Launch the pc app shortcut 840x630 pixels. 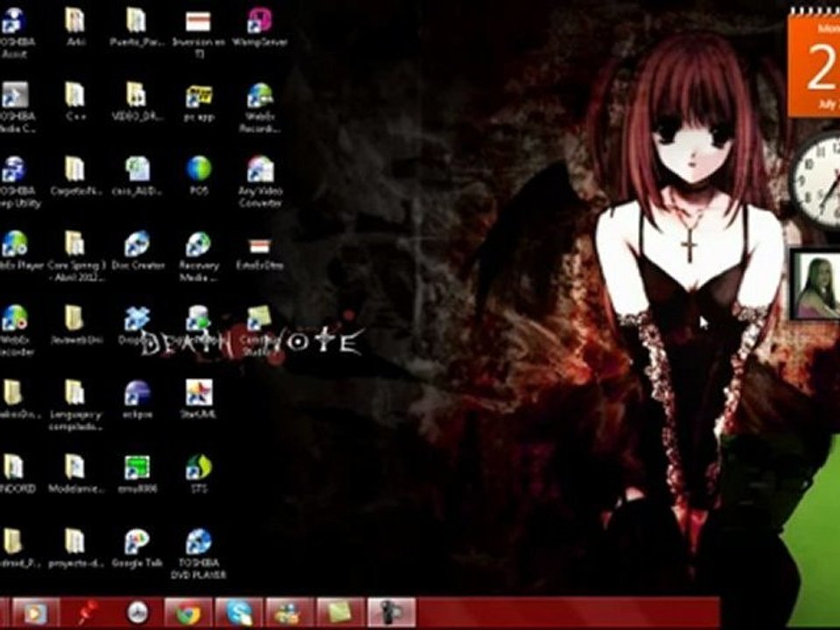point(199,101)
